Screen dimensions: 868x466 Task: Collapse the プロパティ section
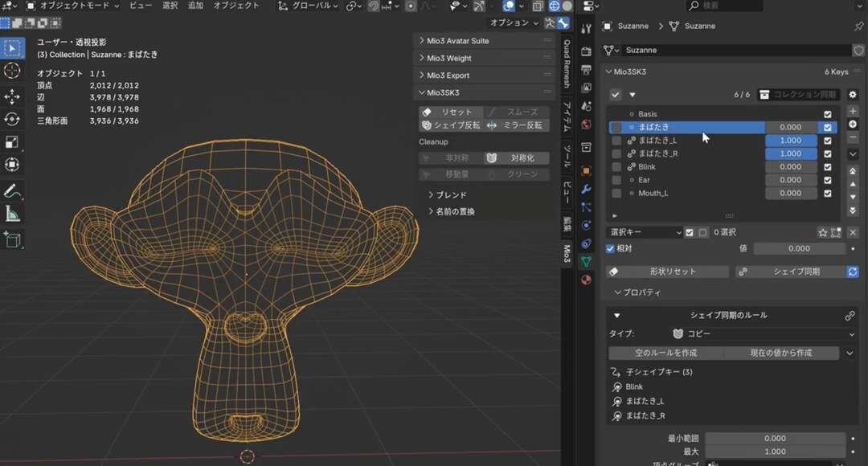[x=637, y=292]
